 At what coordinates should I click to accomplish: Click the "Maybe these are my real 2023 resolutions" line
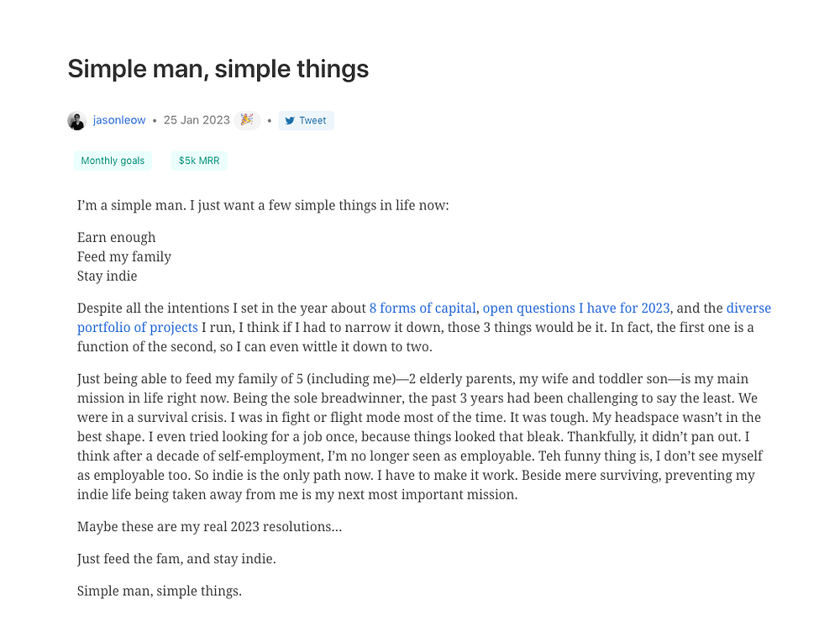(x=209, y=527)
